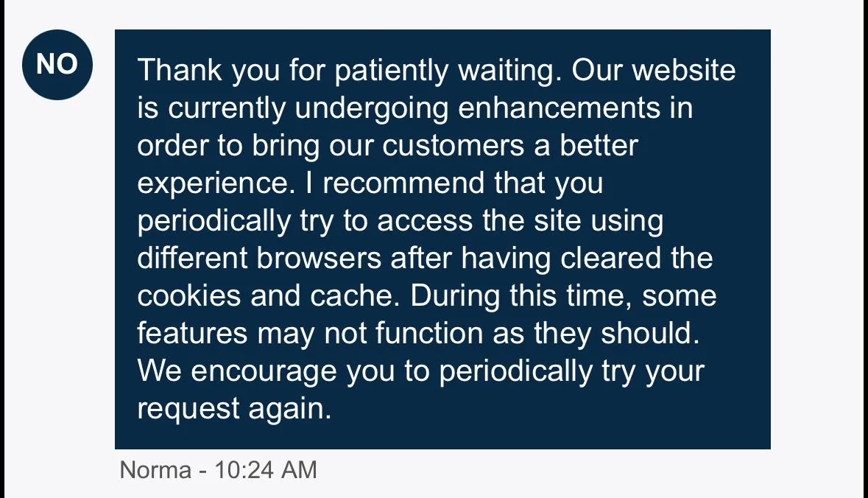Click the sender name Norma below message
This screenshot has width=868, height=498.
coord(155,470)
